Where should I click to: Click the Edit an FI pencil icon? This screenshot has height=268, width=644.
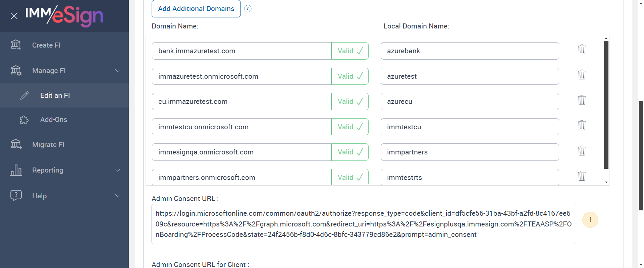pos(24,95)
